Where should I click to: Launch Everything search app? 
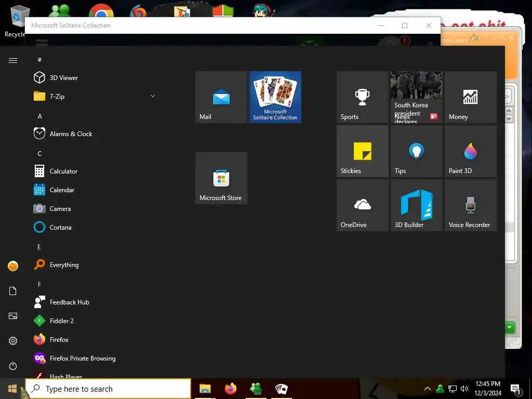click(x=95, y=264)
